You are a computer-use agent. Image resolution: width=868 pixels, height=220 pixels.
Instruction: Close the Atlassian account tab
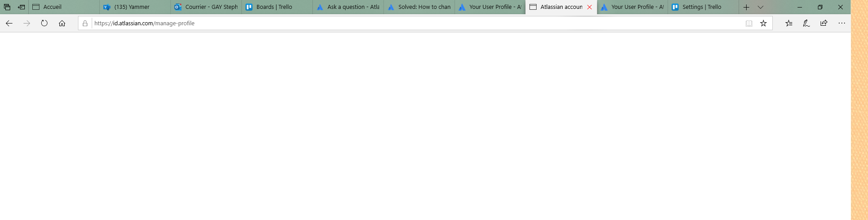pos(589,7)
